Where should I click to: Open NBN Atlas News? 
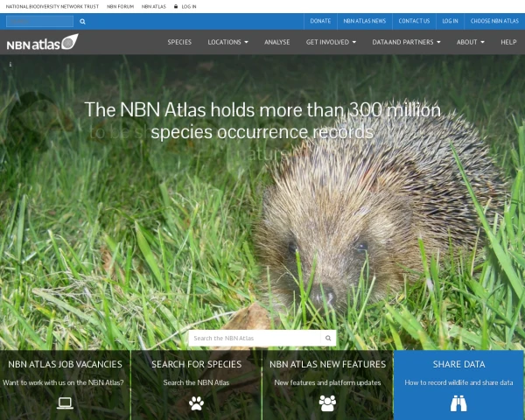click(x=365, y=21)
